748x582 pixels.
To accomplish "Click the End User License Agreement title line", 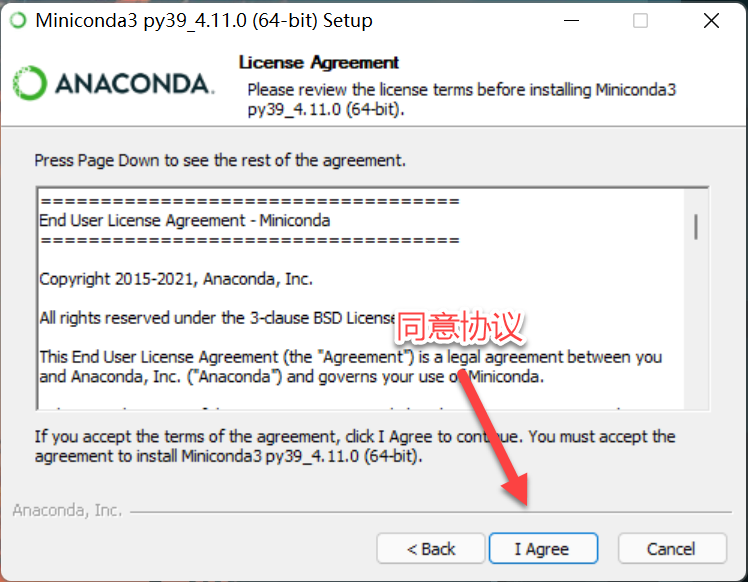I will [x=185, y=220].
